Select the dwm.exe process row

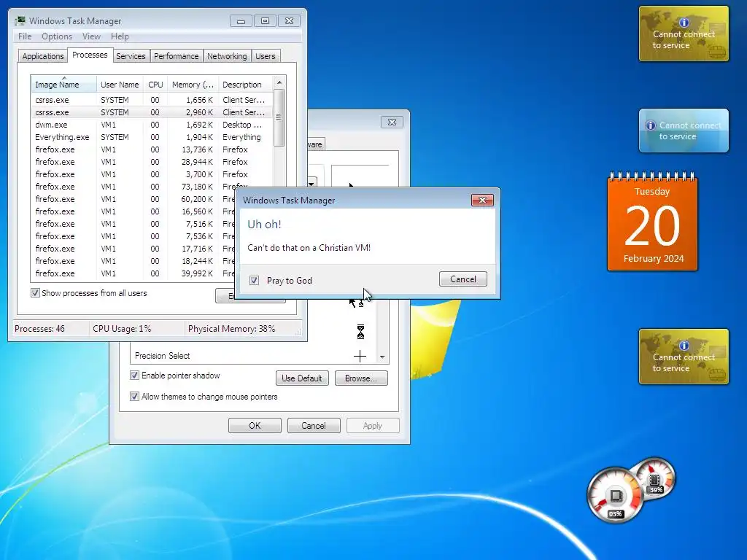click(152, 125)
